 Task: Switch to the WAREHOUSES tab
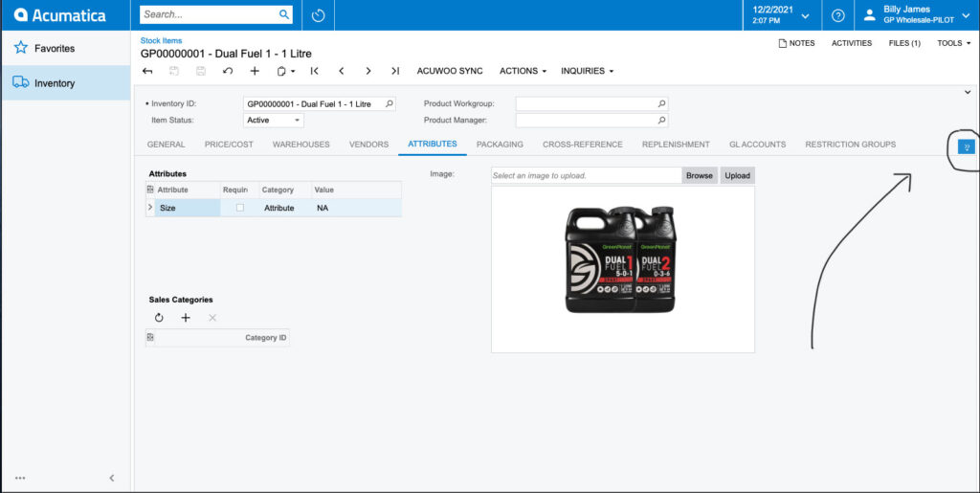[301, 145]
